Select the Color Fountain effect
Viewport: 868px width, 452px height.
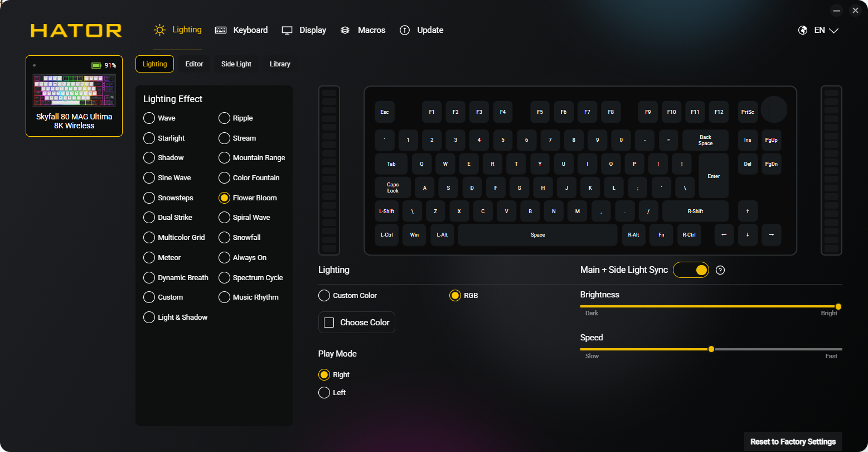pyautogui.click(x=249, y=178)
